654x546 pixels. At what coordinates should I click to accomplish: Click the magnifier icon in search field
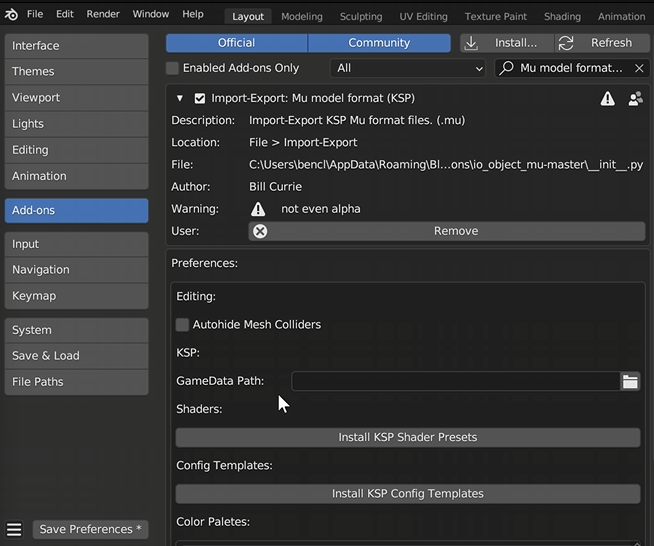507,69
